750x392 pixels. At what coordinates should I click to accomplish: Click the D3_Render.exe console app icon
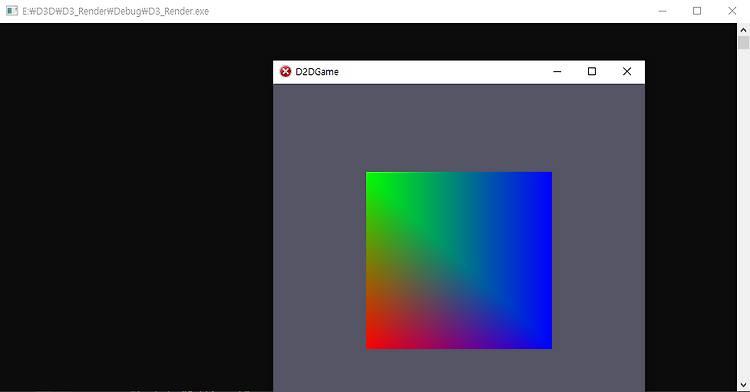(12, 11)
